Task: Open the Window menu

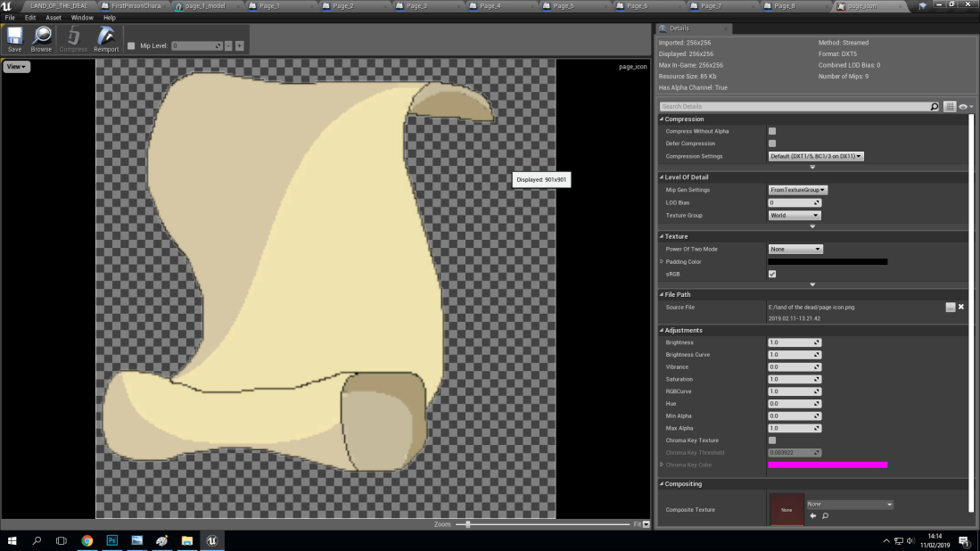Action: [x=82, y=17]
